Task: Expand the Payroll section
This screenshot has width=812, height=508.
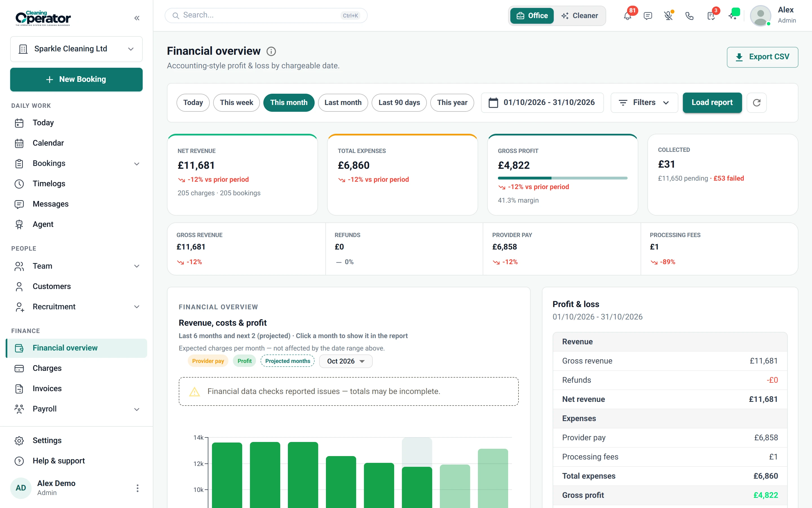Action: pos(76,409)
